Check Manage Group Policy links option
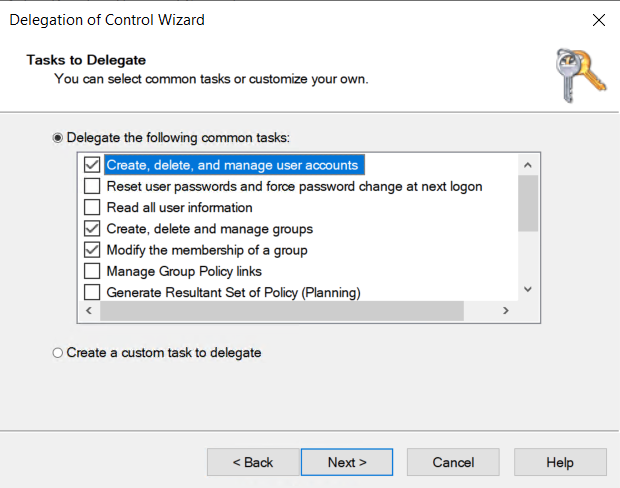The height and width of the screenshot is (488, 620). point(92,271)
